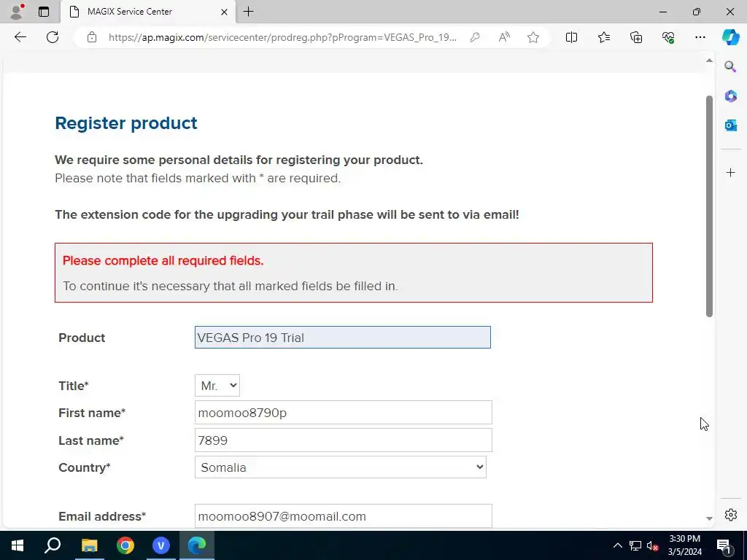Image resolution: width=747 pixels, height=560 pixels.
Task: Open sidebar Search icon
Action: [x=730, y=66]
